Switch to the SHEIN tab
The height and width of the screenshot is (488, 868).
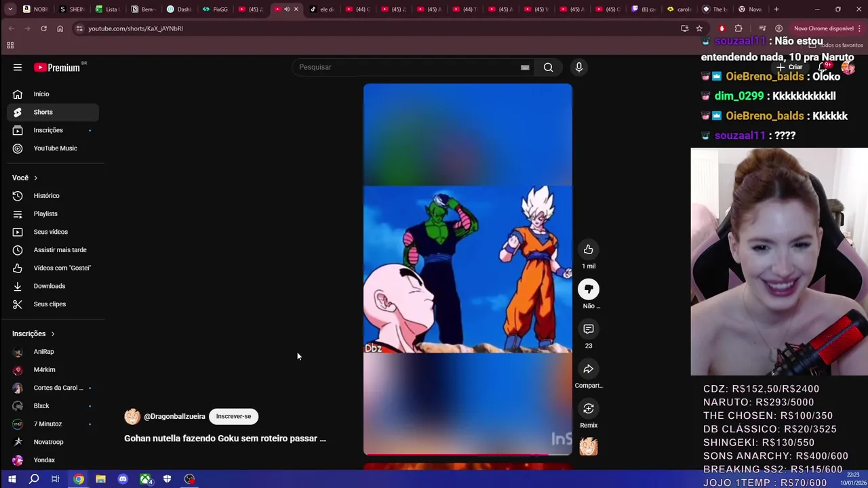click(73, 9)
